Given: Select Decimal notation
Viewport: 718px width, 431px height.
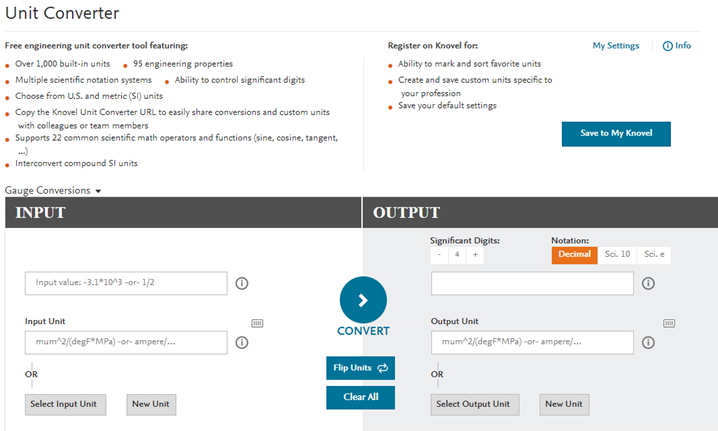Looking at the screenshot, I should click(x=573, y=255).
